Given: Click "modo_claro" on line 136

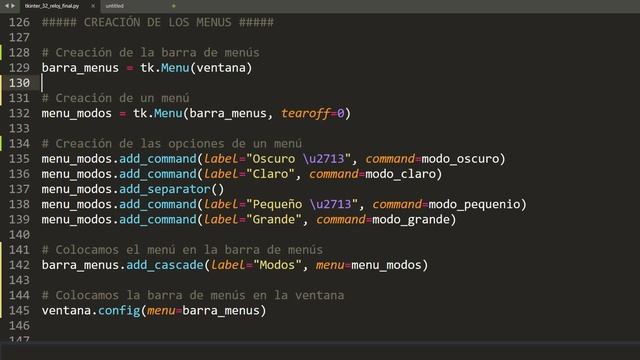Looking at the screenshot, I should click(400, 174).
